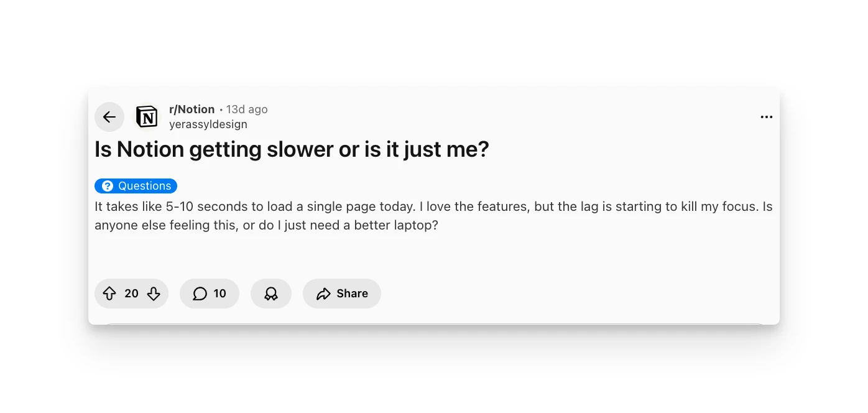868x413 pixels.
Task: Click the question mark icon in the flair
Action: 108,186
